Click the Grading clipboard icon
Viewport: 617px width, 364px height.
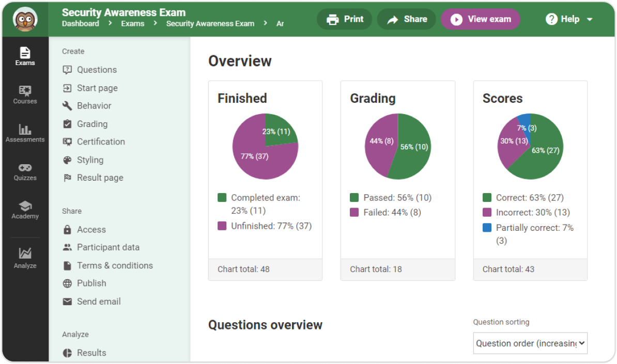(x=67, y=124)
